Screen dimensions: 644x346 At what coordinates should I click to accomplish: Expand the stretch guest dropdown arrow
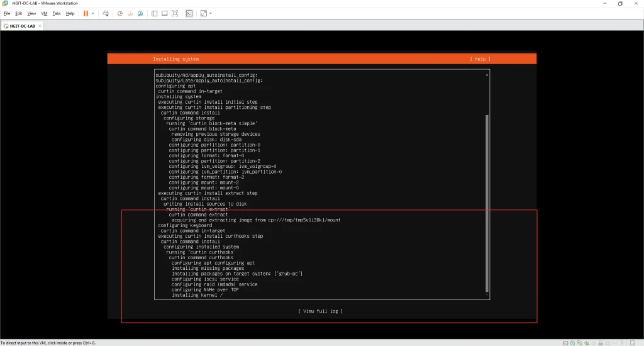pos(211,14)
